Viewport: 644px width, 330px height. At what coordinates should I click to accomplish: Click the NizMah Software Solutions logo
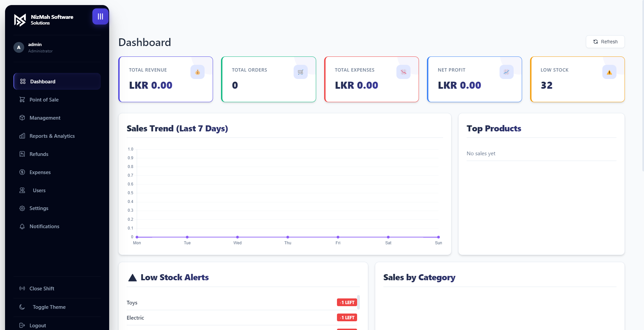point(20,20)
